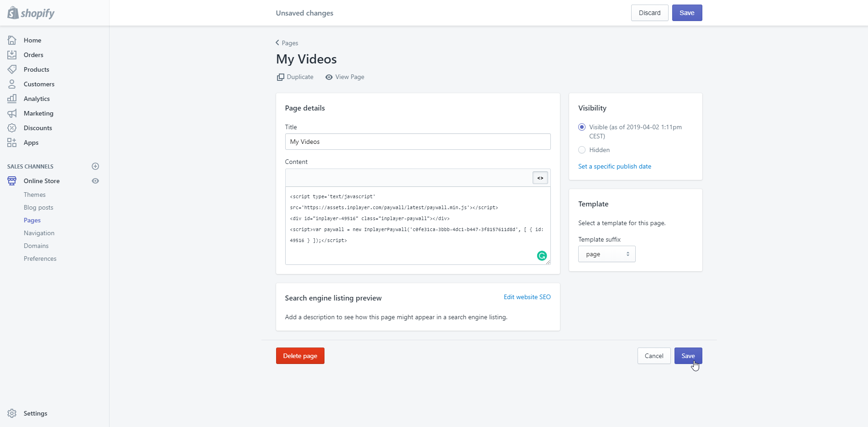Open Preferences under Online Store
Image resolution: width=868 pixels, height=427 pixels.
coord(40,258)
